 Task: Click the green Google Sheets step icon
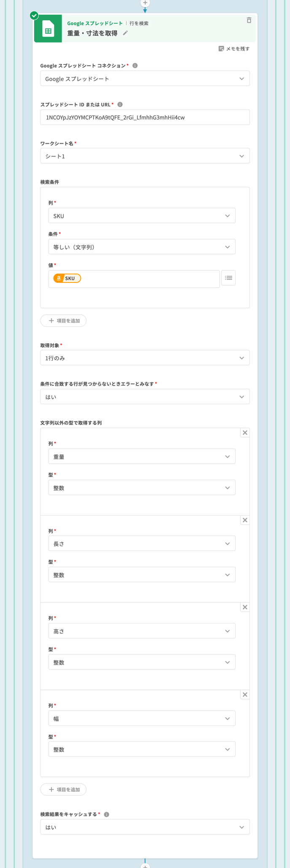48,29
